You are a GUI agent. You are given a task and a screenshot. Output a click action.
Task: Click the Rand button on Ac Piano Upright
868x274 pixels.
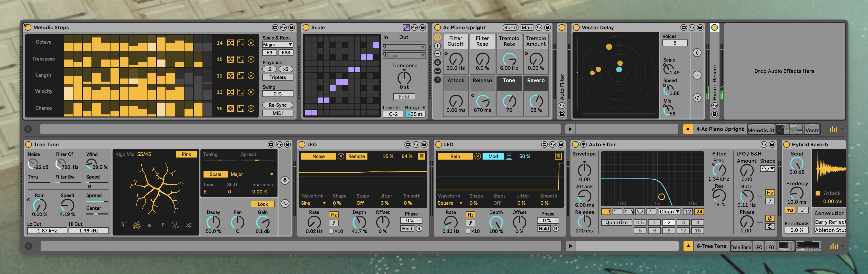(x=511, y=27)
